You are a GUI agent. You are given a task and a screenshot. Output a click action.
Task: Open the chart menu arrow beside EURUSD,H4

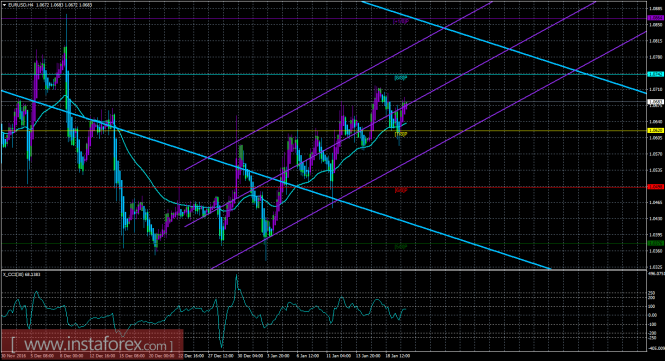tap(5, 5)
